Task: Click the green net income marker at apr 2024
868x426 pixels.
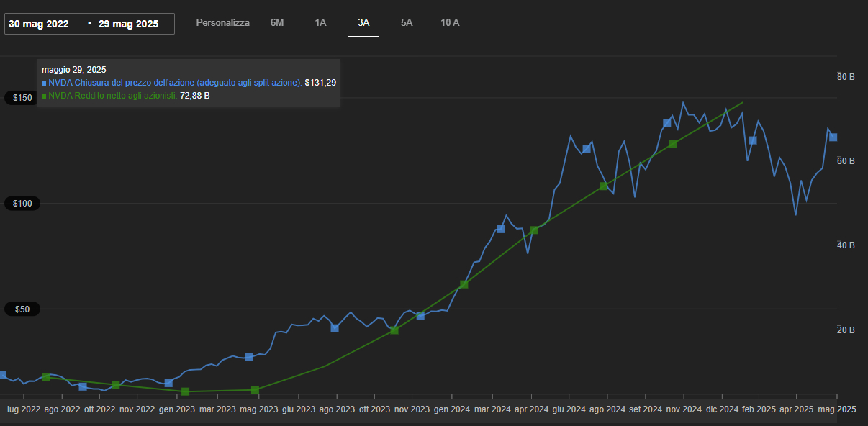Action: [534, 230]
